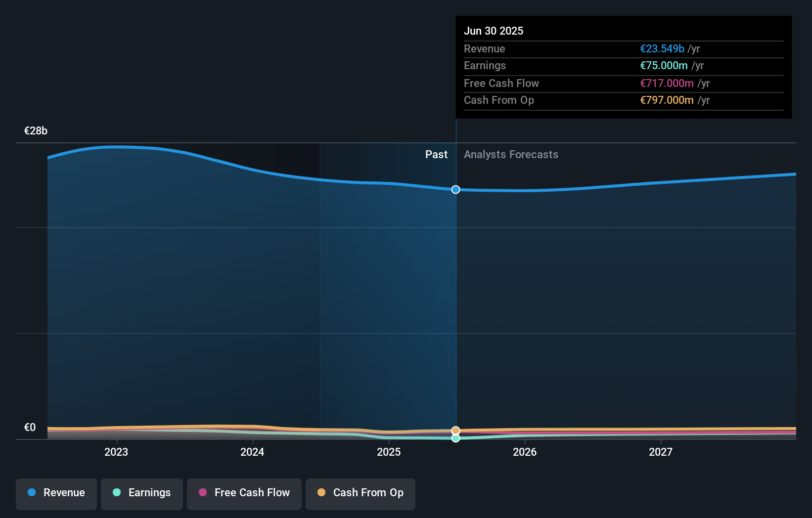Toggle the Free Cash Flow legend series
This screenshot has width=812, height=518.
tap(244, 493)
